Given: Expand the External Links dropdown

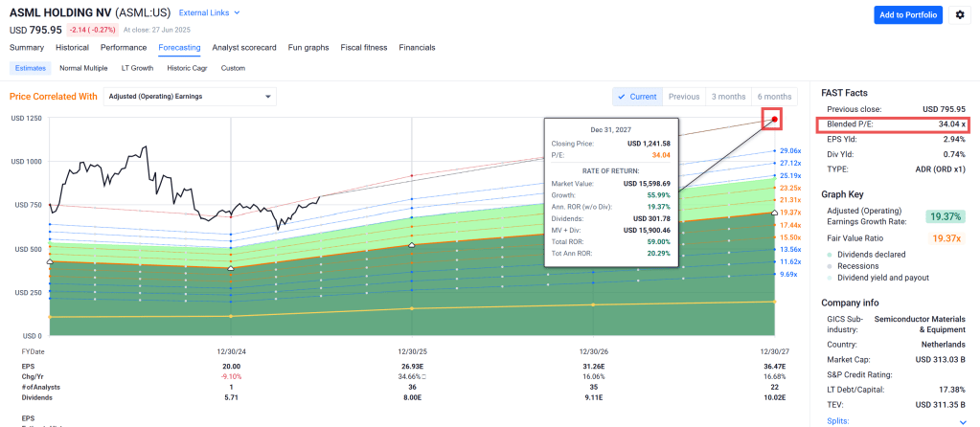Looking at the screenshot, I should click(210, 13).
